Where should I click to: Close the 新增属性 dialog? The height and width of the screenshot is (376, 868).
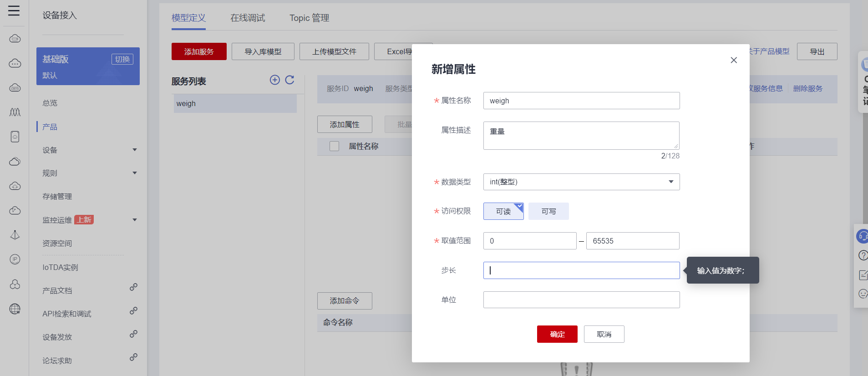pos(734,60)
